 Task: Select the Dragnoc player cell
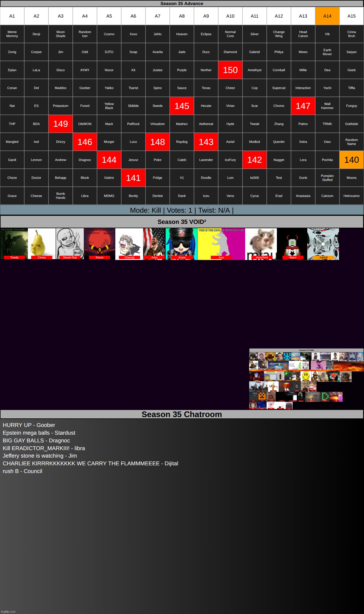(x=85, y=160)
